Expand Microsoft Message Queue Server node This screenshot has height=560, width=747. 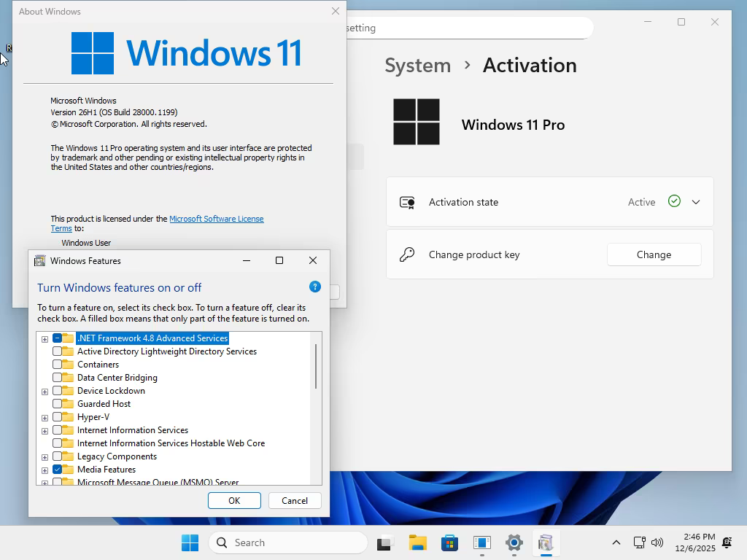coord(44,483)
